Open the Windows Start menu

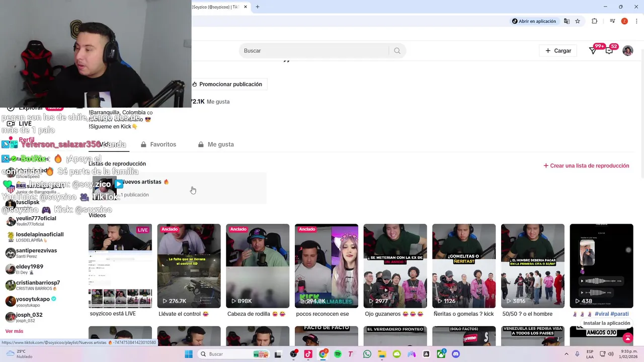pos(189,354)
